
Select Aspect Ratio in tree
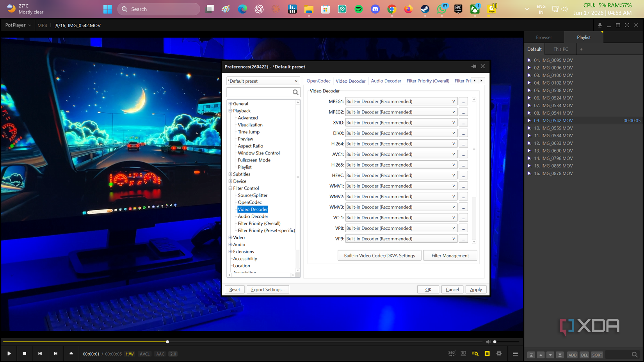250,146
